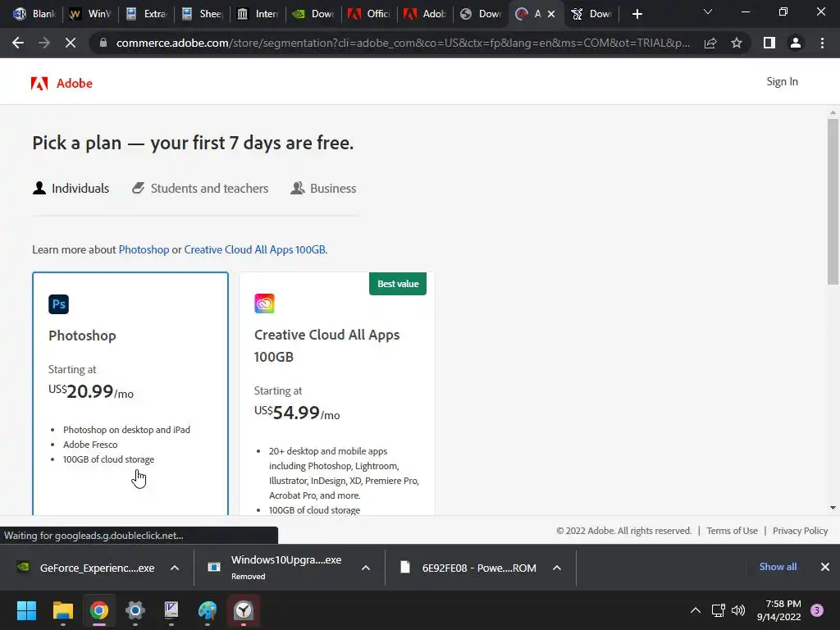Expand options for Windows10Upgrade download
The width and height of the screenshot is (840, 630).
coord(366,568)
